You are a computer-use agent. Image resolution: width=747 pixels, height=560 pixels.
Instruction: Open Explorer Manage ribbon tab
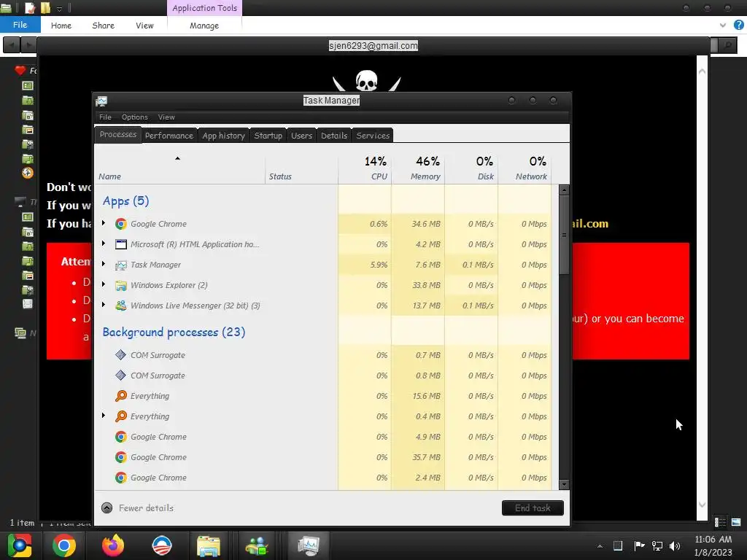click(204, 26)
